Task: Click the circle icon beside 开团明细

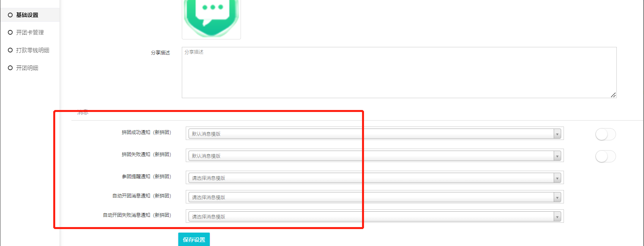Action: tap(10, 68)
